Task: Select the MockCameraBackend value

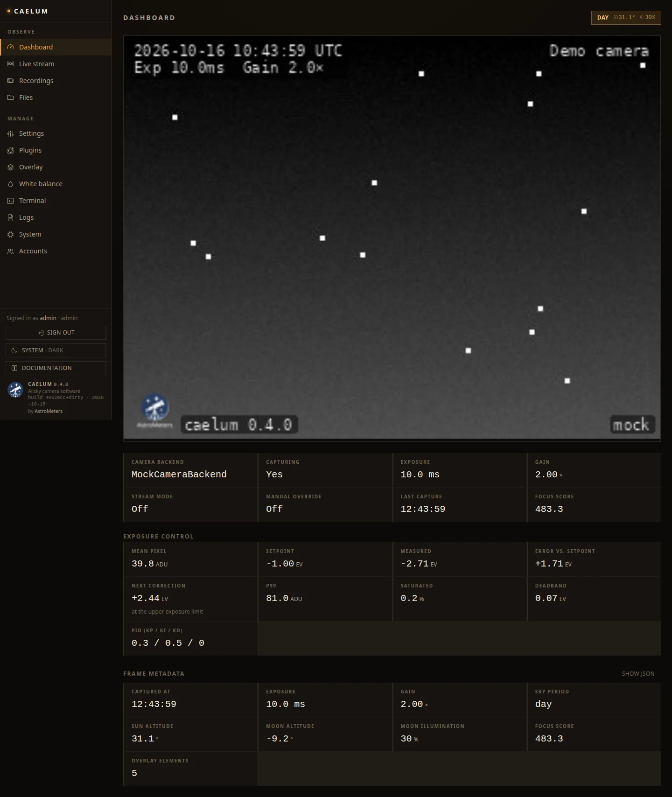Action: point(179,475)
